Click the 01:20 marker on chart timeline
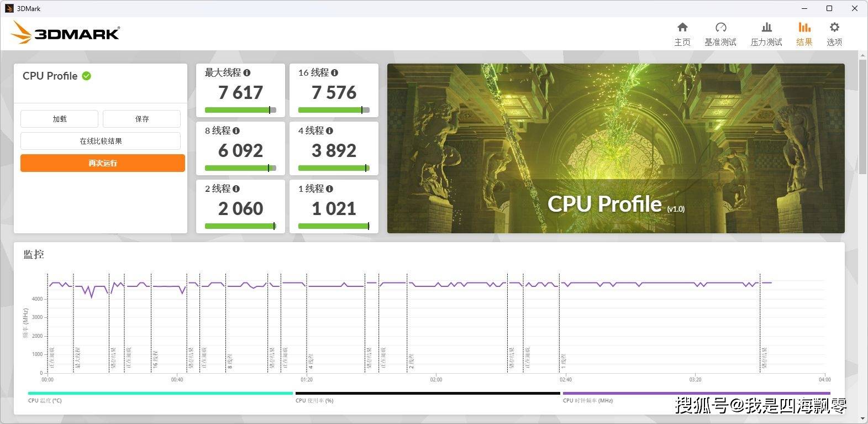Screen dimensions: 868x424 click(x=307, y=379)
